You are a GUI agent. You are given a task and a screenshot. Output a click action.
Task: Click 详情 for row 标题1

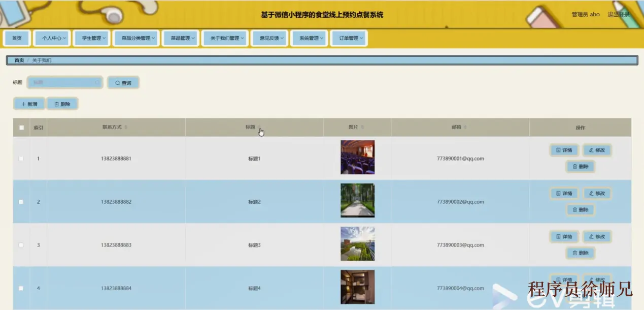point(564,150)
